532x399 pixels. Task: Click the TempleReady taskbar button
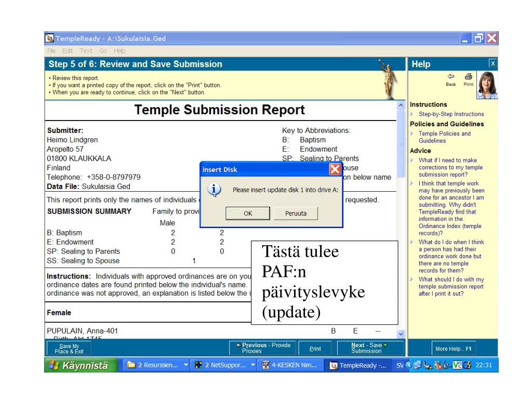[x=358, y=365]
